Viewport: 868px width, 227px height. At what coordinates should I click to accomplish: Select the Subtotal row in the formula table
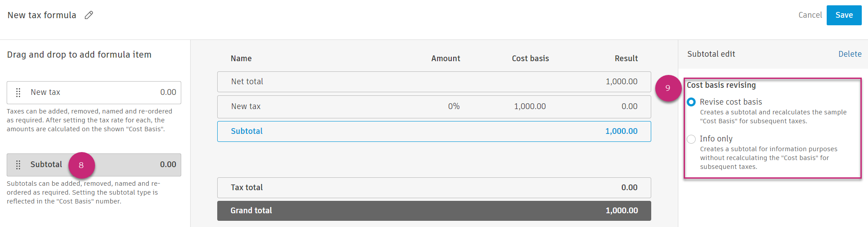(x=434, y=131)
